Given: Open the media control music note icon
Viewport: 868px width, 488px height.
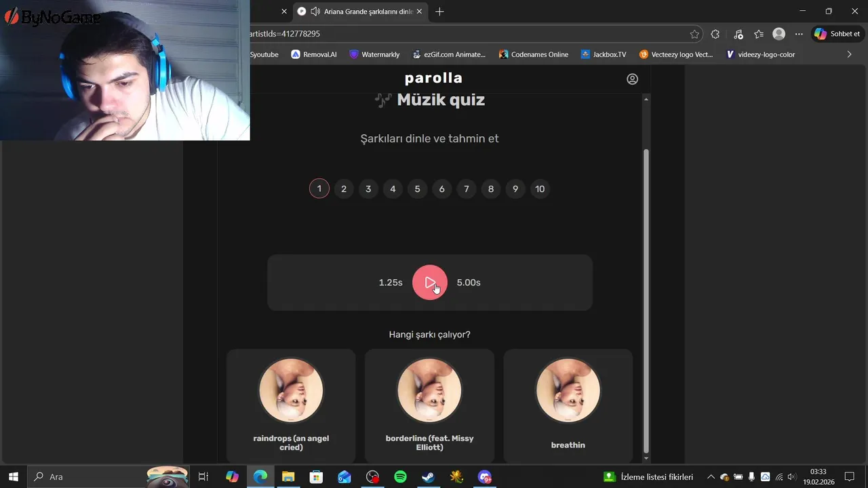Looking at the screenshot, I should [738, 34].
